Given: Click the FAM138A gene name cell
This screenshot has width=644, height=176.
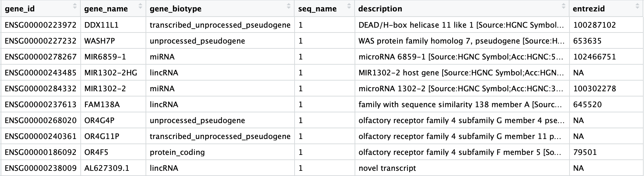Looking at the screenshot, I should click(x=102, y=105).
